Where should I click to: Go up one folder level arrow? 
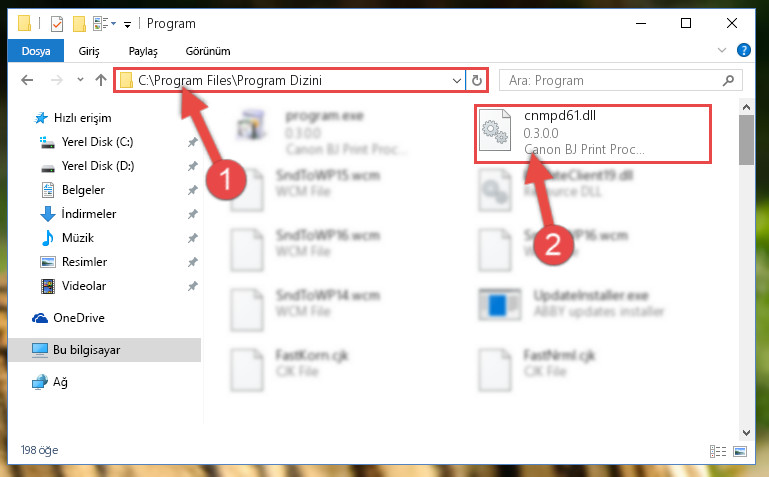point(101,80)
